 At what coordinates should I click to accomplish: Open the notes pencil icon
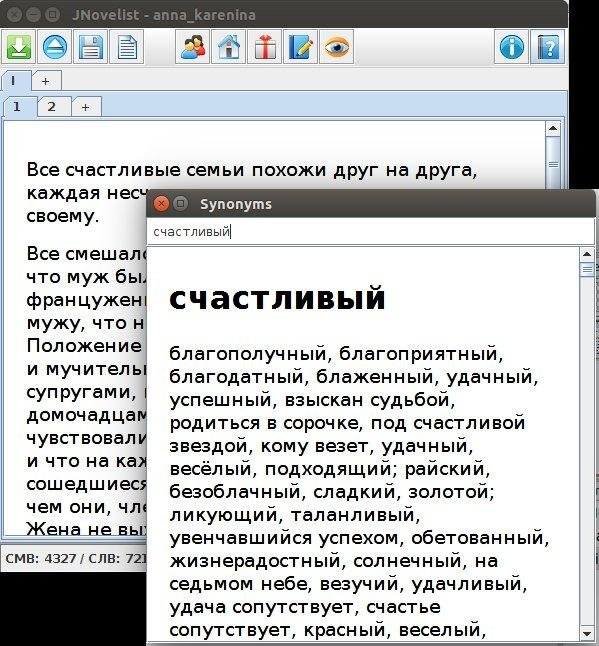[x=301, y=47]
